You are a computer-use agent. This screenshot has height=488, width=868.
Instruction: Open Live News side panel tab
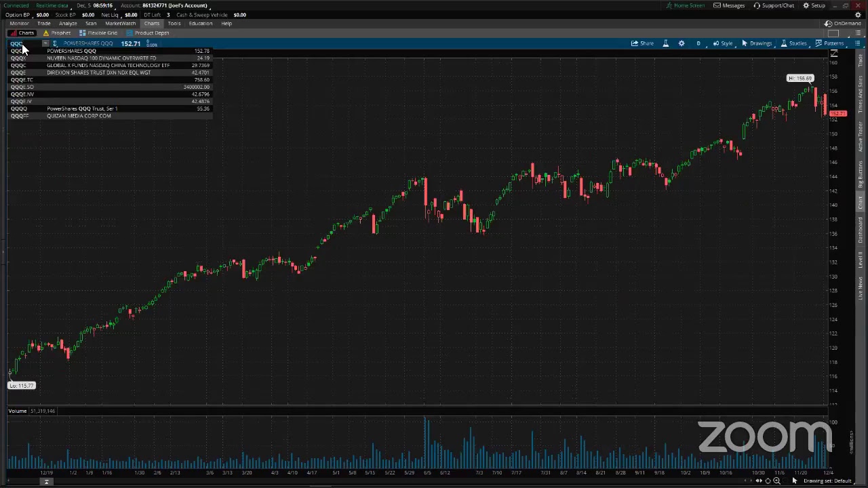pyautogui.click(x=861, y=288)
